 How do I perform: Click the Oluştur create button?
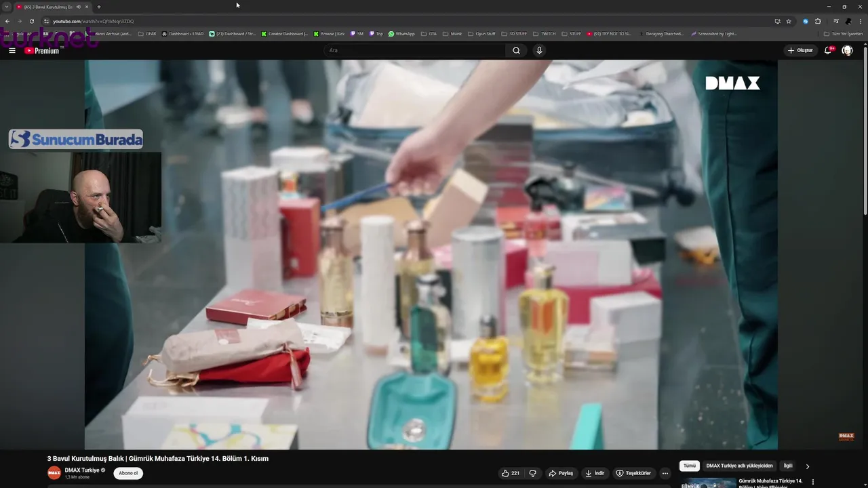coord(800,50)
